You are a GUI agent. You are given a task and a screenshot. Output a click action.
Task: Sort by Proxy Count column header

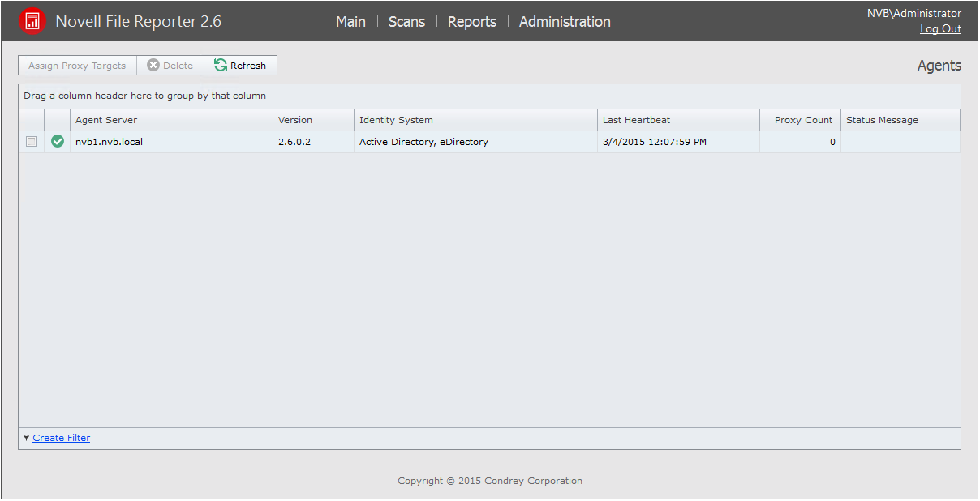coord(803,120)
